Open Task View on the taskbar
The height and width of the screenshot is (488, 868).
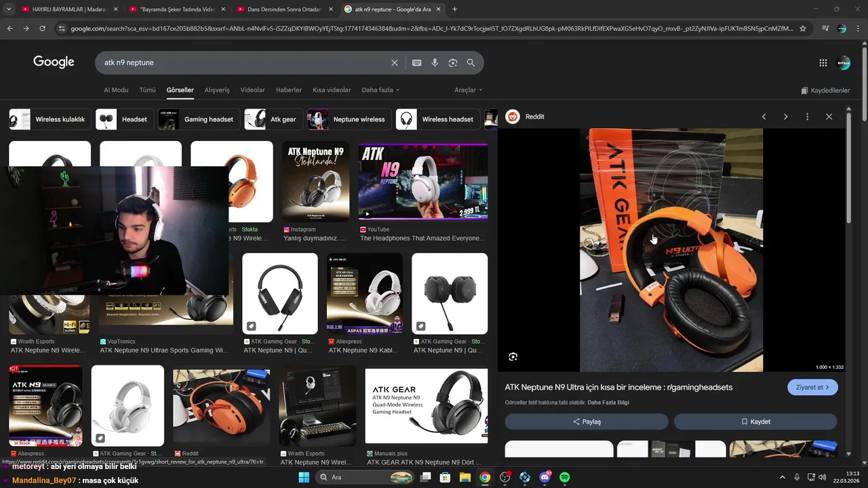click(425, 477)
